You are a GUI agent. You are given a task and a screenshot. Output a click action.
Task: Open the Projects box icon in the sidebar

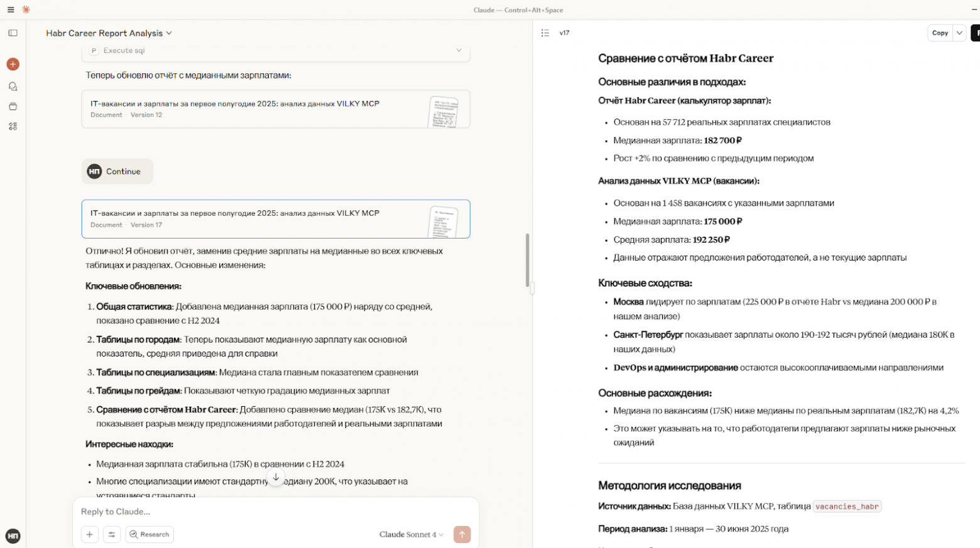click(13, 106)
